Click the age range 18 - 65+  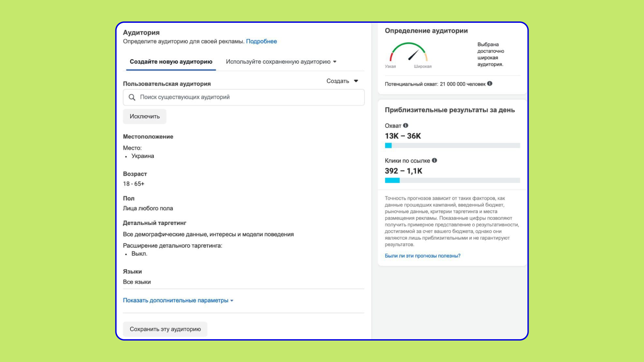[133, 184]
